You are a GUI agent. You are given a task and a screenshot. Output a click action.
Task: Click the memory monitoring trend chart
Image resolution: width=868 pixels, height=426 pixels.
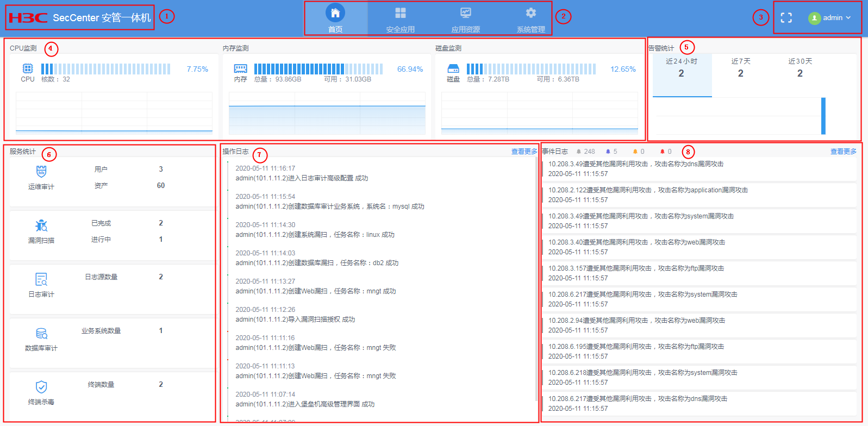(x=327, y=113)
